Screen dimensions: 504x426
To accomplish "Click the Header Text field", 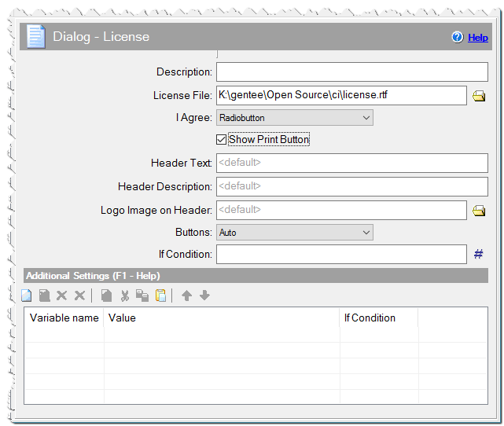I will point(352,163).
